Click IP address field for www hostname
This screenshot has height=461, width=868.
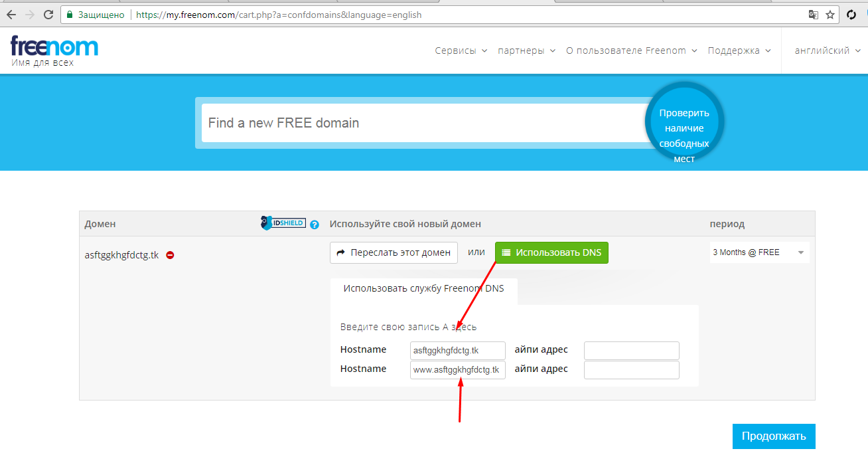(631, 369)
